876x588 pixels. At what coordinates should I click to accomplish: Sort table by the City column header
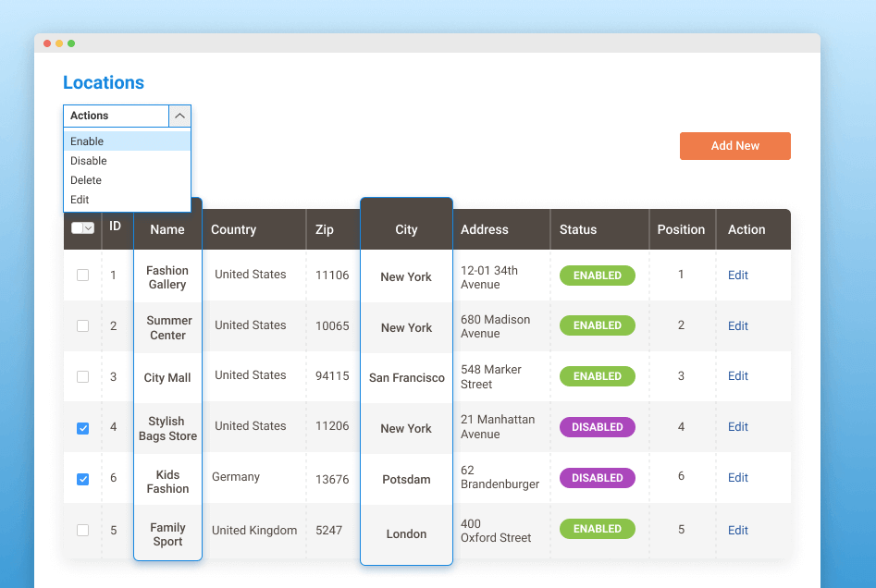[x=406, y=230]
